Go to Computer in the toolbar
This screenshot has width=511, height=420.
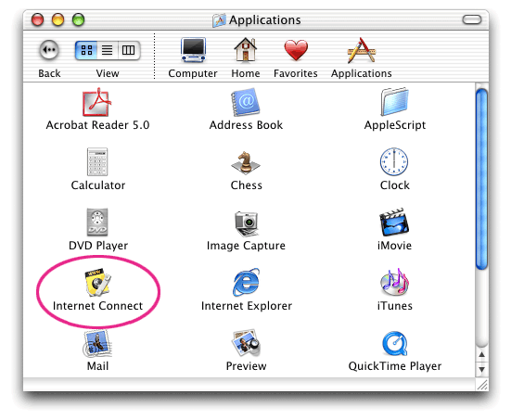[193, 50]
